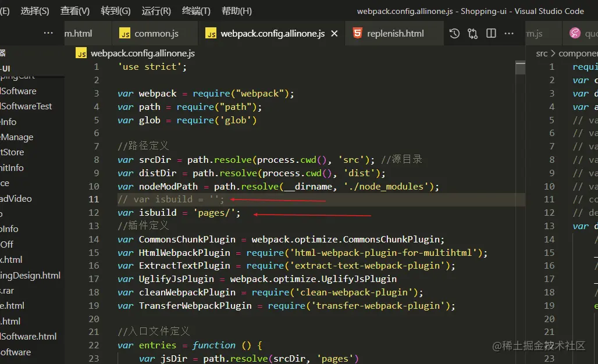The image size is (598, 364).
Task: Click the src breadcrumb in right editor
Action: click(542, 53)
